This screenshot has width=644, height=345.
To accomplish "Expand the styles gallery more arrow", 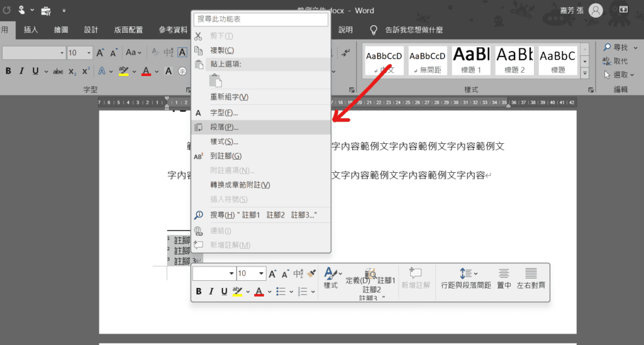I will click(x=584, y=73).
